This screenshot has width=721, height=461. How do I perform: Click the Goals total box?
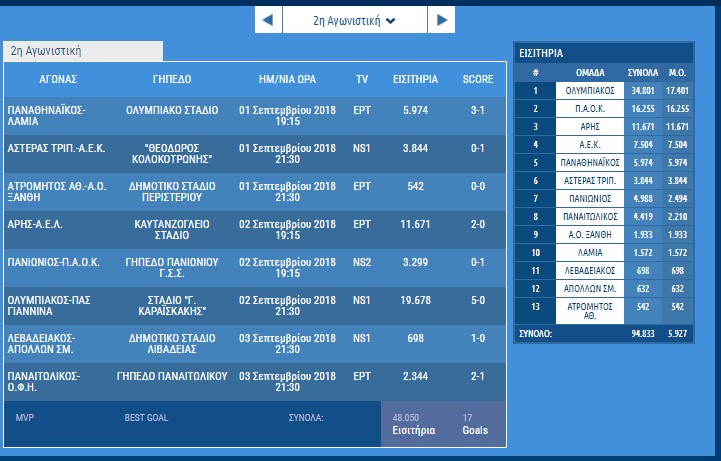click(476, 424)
